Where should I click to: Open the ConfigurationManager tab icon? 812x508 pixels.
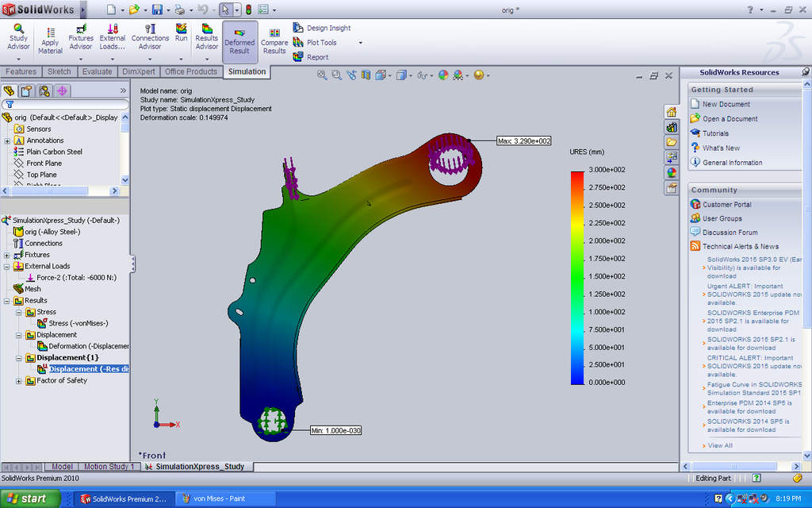tap(44, 90)
